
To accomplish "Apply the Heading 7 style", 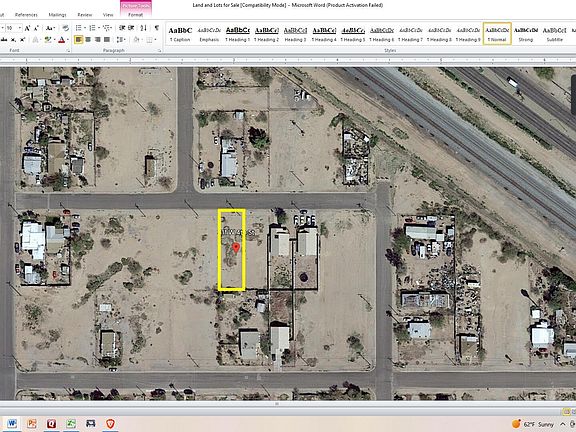I will click(x=411, y=34).
